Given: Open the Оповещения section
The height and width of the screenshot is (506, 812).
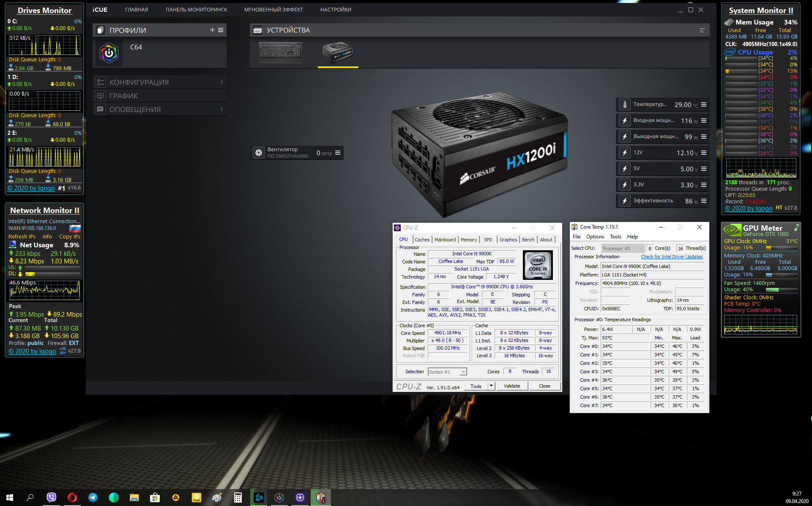Looking at the screenshot, I should (160, 109).
